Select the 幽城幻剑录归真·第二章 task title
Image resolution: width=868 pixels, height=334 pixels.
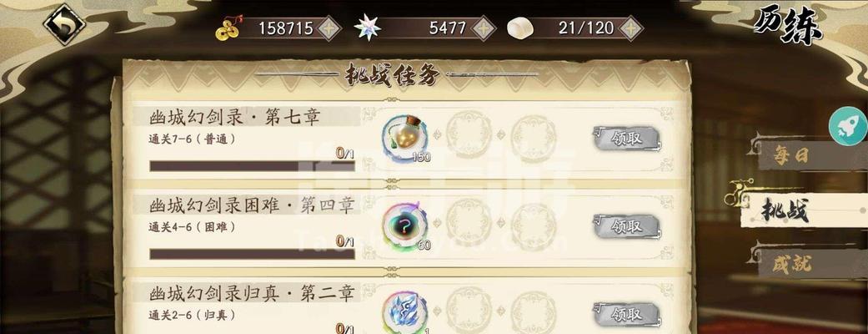[x=251, y=293]
